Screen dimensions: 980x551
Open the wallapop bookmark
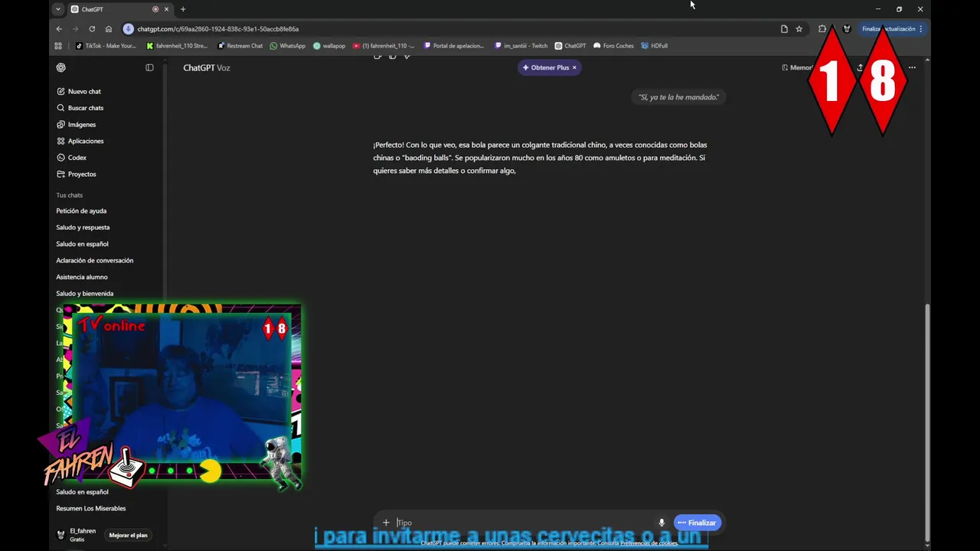point(329,46)
